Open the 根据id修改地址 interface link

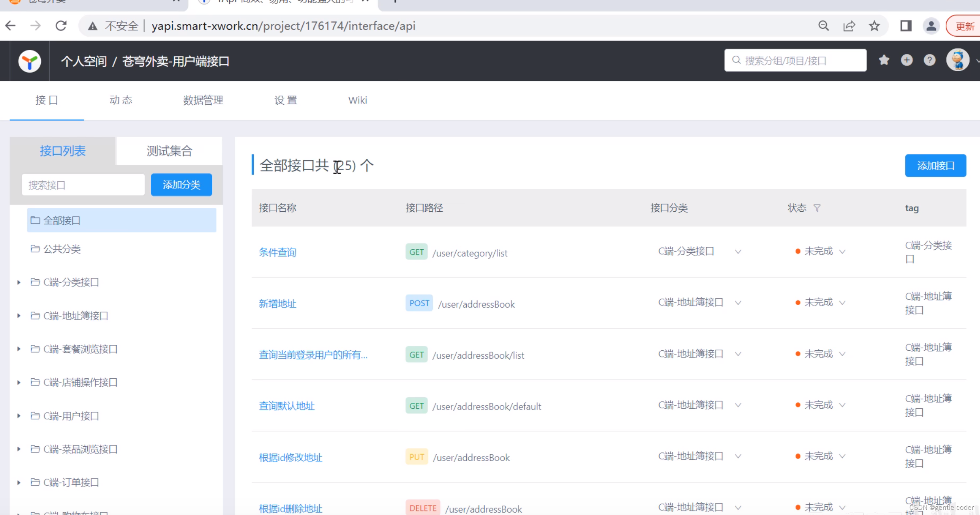tap(290, 457)
